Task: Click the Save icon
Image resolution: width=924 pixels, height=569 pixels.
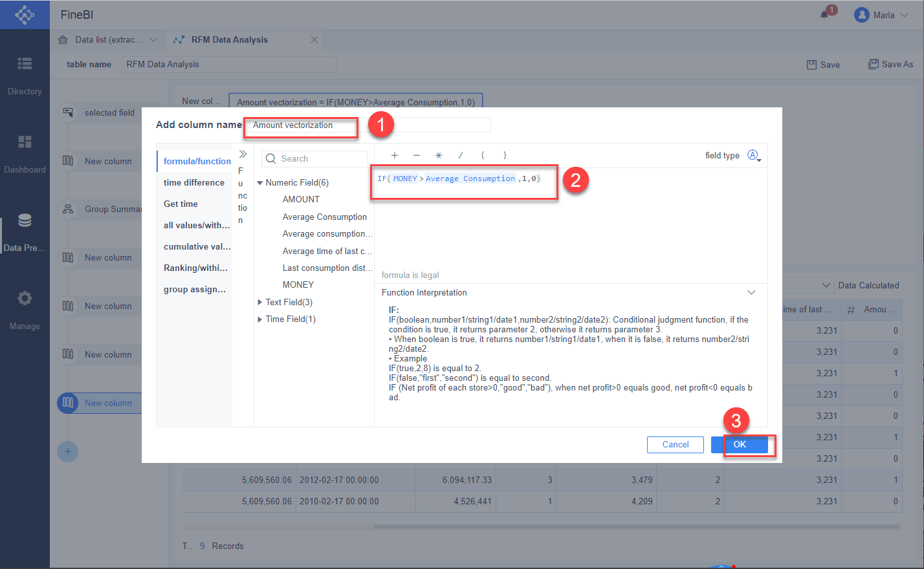Action: [812, 65]
